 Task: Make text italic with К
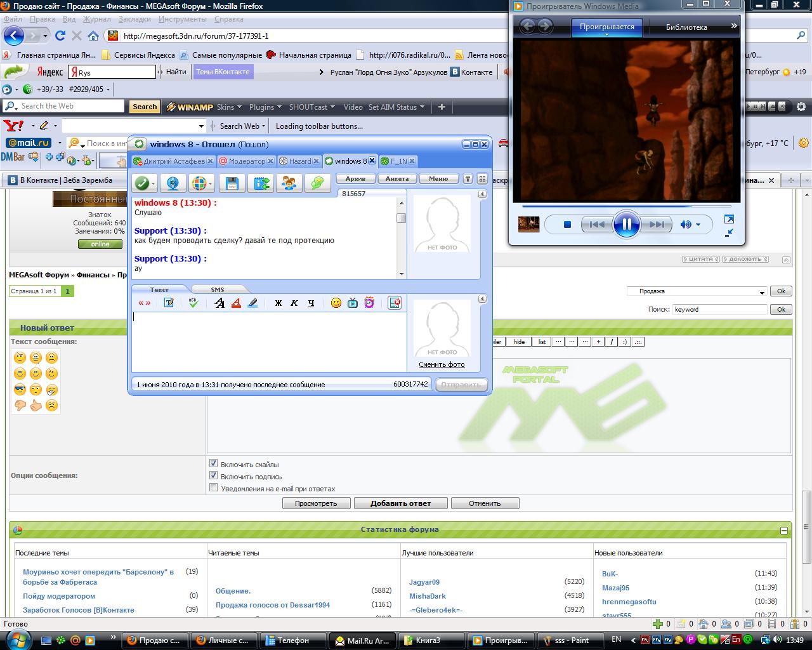pos(294,303)
